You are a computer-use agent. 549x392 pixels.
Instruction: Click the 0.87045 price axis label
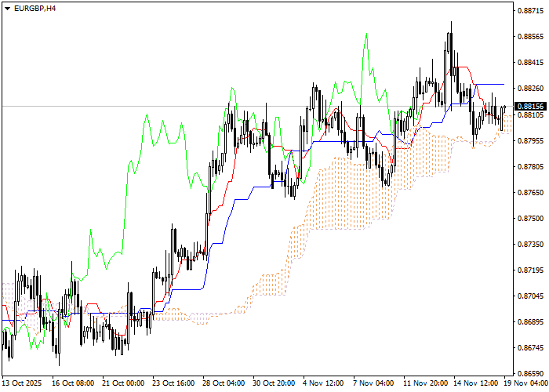click(530, 296)
